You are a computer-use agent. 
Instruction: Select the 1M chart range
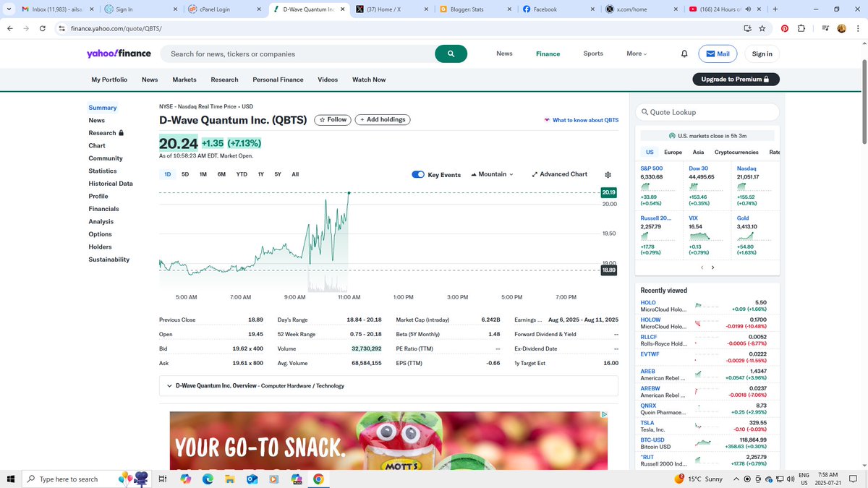pyautogui.click(x=203, y=174)
